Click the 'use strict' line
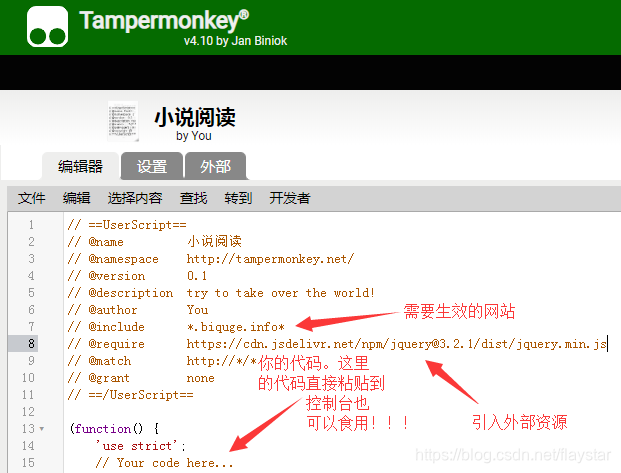This screenshot has height=473, width=621. click(140, 446)
